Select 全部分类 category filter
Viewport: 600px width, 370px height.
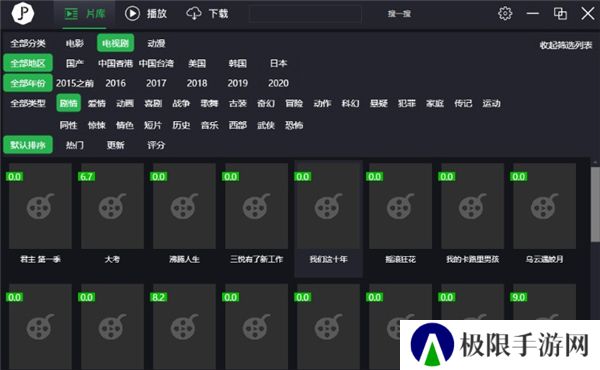point(28,43)
